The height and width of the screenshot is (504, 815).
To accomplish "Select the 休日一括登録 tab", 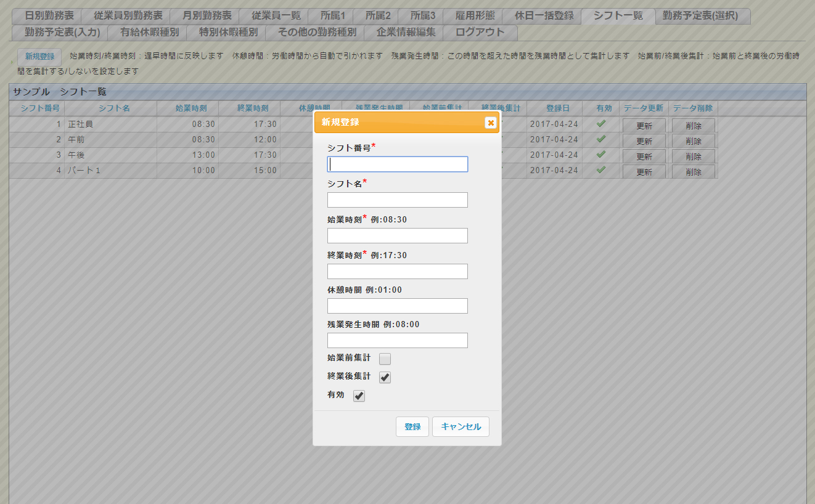I will point(544,16).
